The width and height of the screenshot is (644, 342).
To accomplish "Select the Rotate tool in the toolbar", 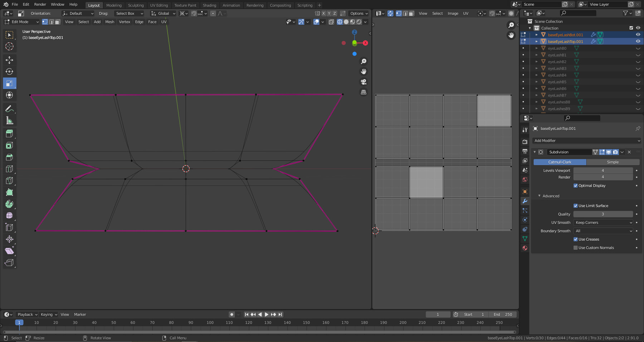I will point(10,72).
